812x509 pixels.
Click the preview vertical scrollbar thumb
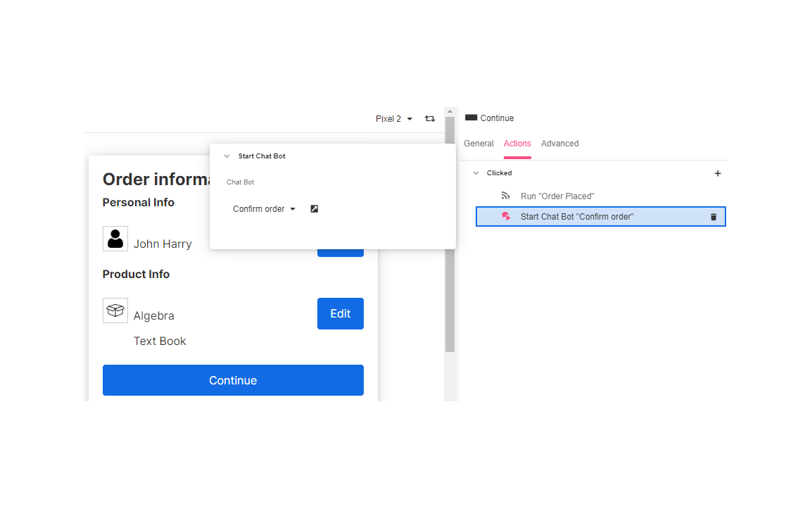450,235
